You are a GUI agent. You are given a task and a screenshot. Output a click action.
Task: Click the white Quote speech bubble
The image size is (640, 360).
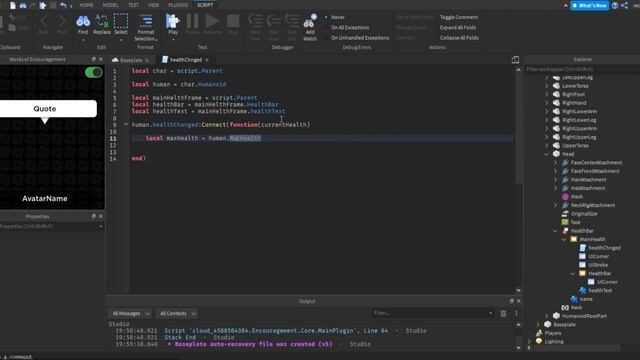[x=48, y=109]
